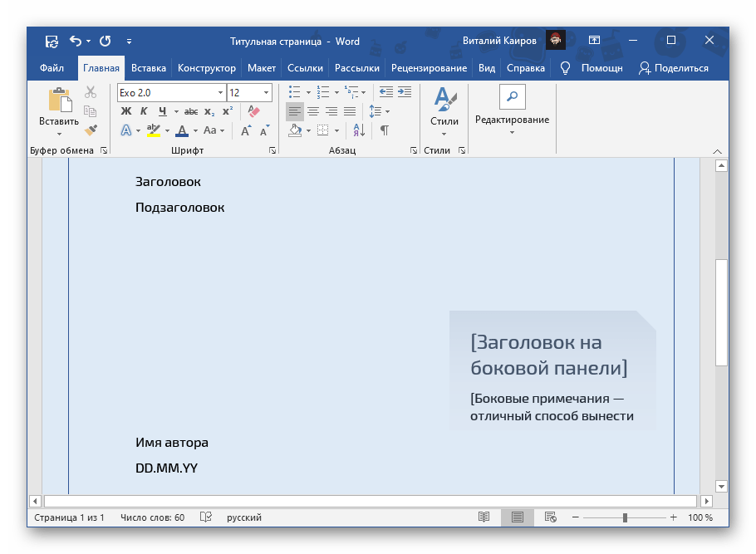Click the word count Число слов: 60
This screenshot has height=554, width=756.
152,517
